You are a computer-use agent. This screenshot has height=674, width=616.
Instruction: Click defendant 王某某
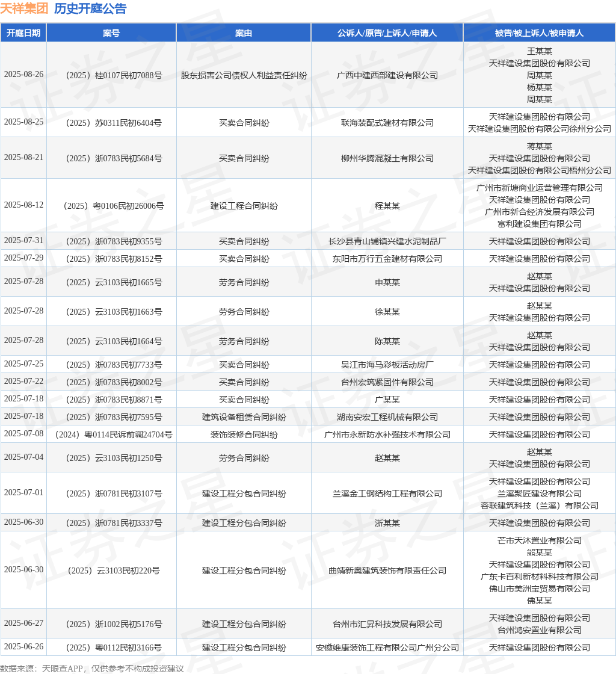point(539,51)
